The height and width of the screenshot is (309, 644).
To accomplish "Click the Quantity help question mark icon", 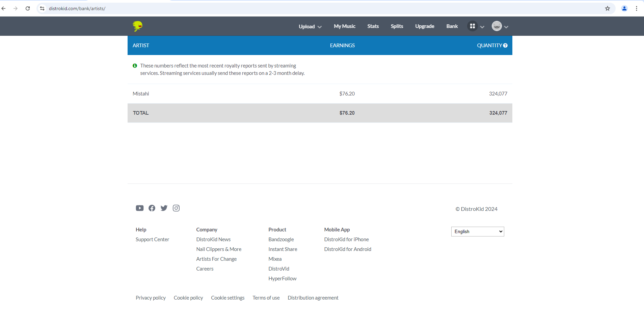I will 505,46.
